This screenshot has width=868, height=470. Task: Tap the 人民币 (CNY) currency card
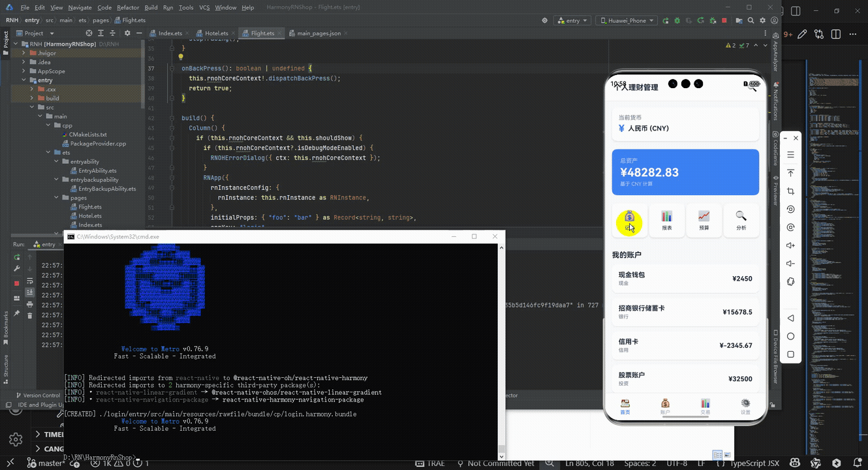[x=685, y=124]
